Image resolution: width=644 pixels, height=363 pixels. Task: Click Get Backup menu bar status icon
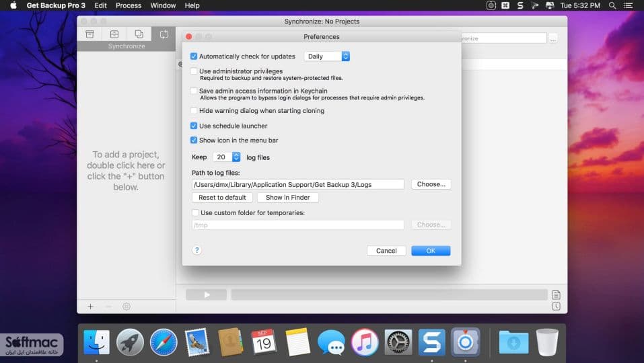click(491, 5)
